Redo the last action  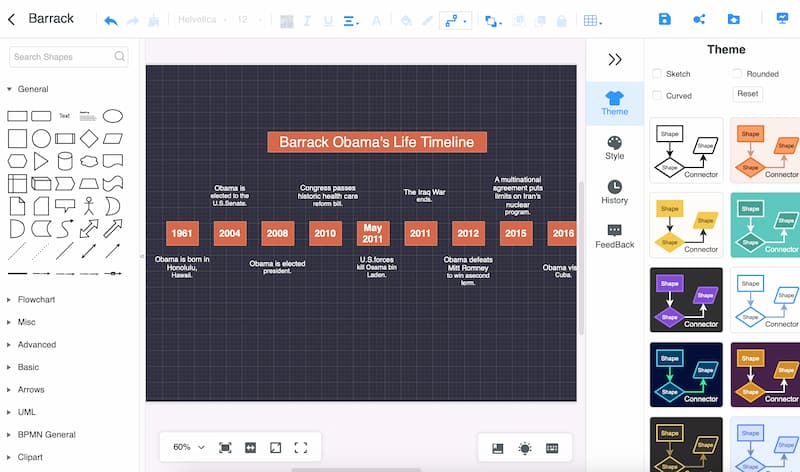(133, 20)
